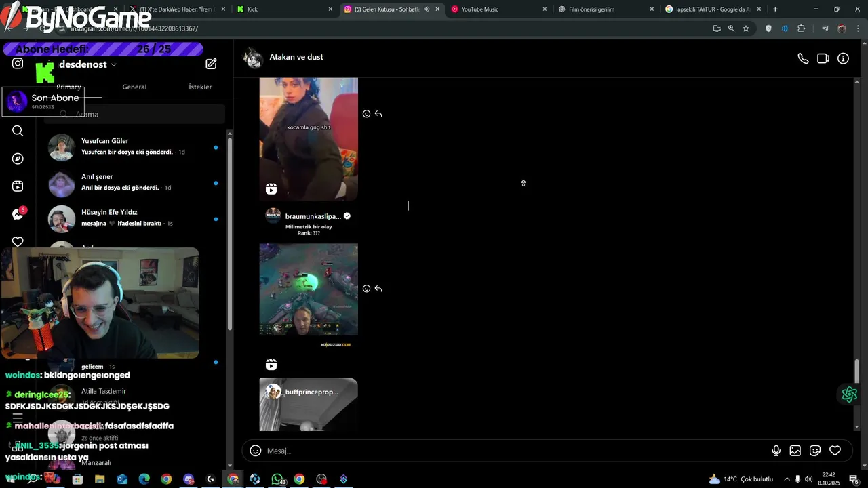Open Chrome zoom magnifier in the address bar
Image resolution: width=868 pixels, height=488 pixels.
(731, 28)
